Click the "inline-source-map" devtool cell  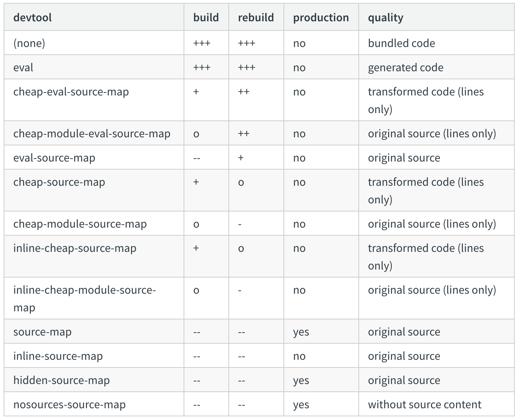58,356
